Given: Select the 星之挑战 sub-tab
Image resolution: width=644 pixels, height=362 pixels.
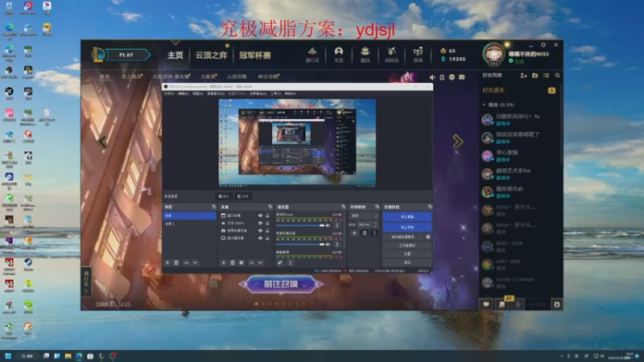Looking at the screenshot, I should (x=131, y=76).
